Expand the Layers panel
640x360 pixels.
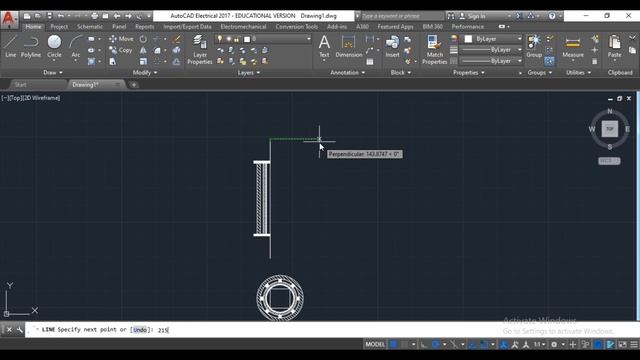(249, 73)
